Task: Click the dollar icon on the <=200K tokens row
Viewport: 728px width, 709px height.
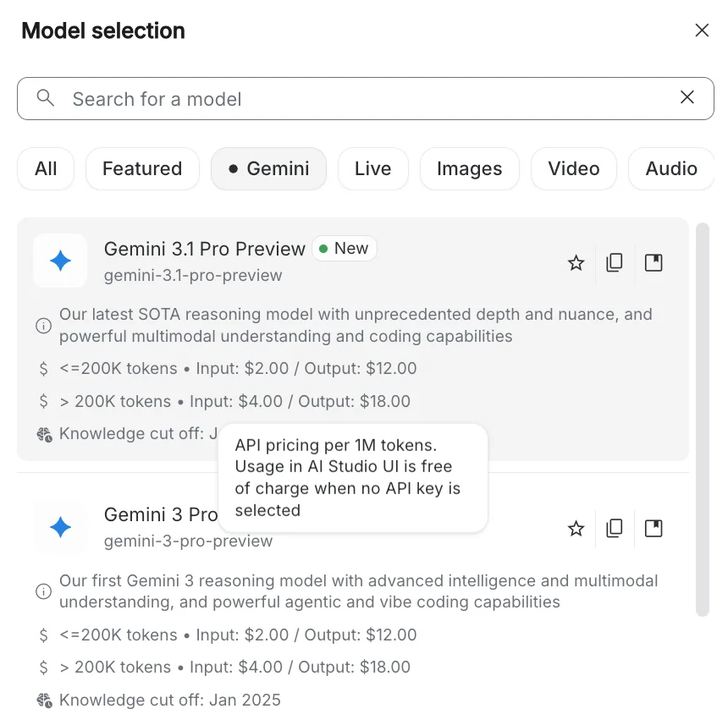Action: tap(43, 369)
